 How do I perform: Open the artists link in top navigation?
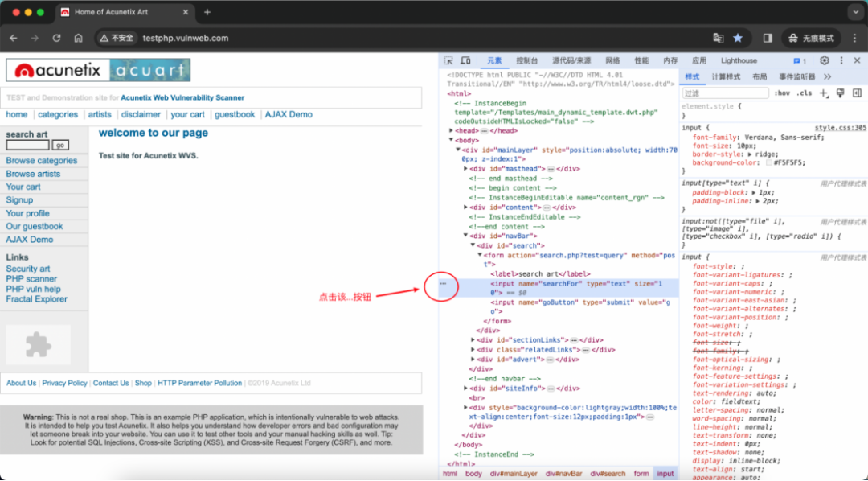click(x=100, y=114)
